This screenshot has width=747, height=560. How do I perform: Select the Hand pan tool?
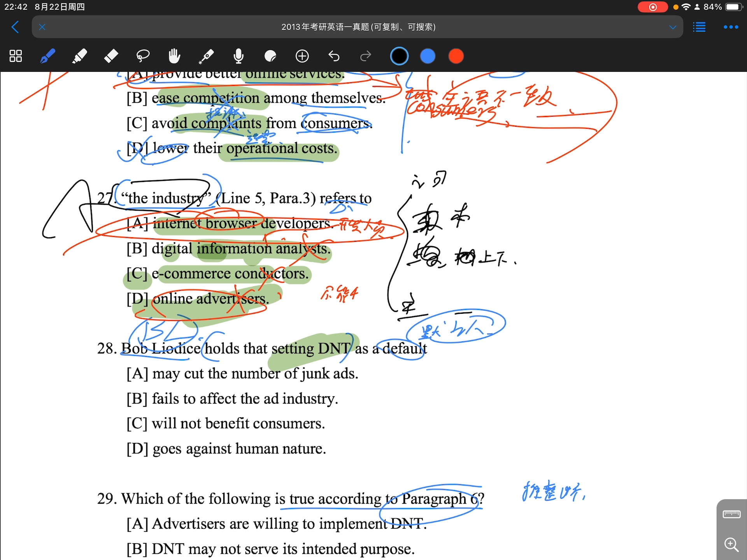[x=175, y=56]
